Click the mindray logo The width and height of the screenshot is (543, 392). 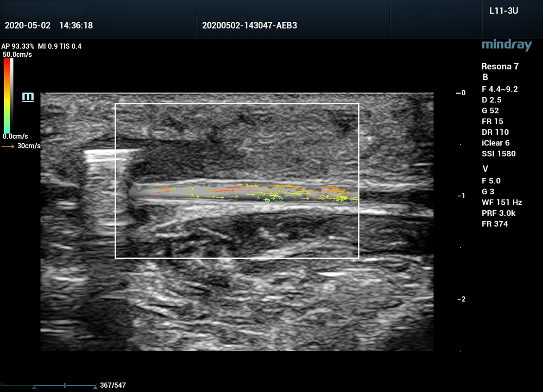(x=507, y=45)
